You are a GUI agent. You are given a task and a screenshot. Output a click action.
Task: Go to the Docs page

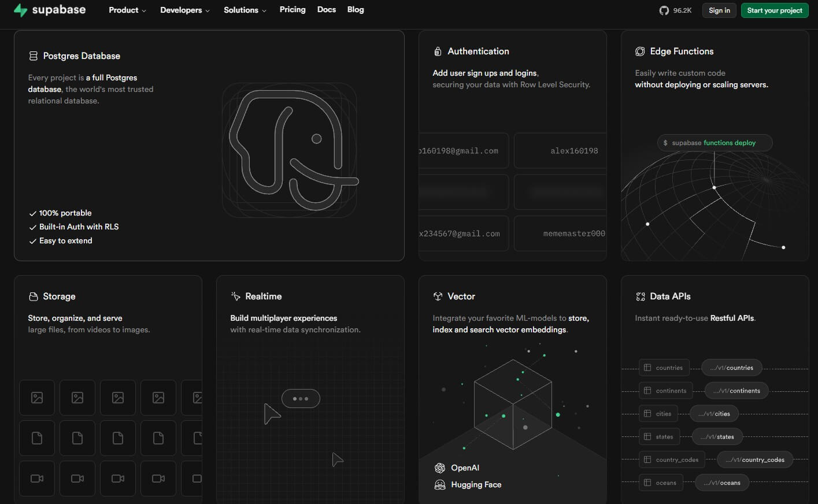326,10
